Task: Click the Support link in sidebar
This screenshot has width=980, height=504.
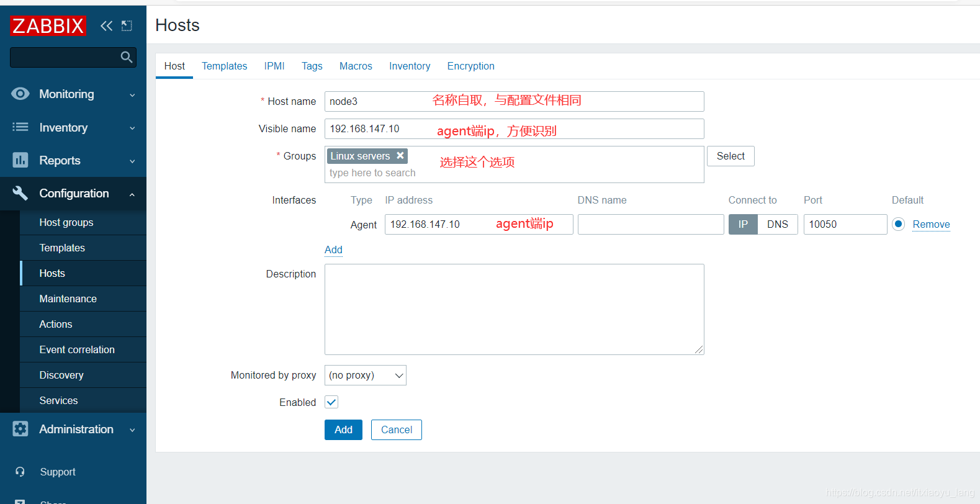Action: coord(58,472)
